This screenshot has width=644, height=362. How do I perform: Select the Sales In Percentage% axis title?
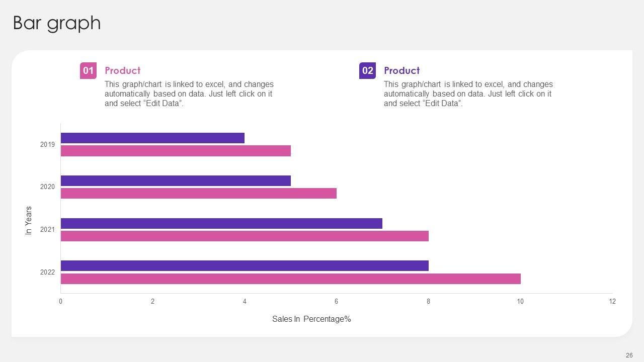click(x=311, y=319)
